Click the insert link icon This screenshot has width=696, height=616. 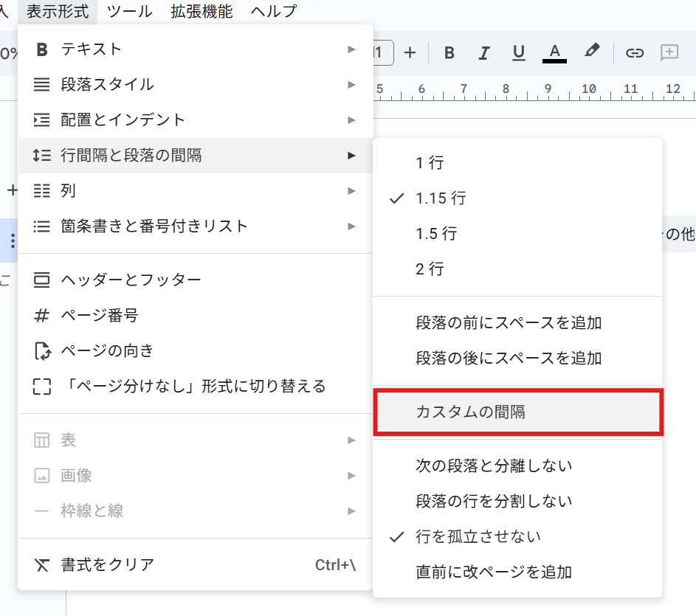(634, 52)
